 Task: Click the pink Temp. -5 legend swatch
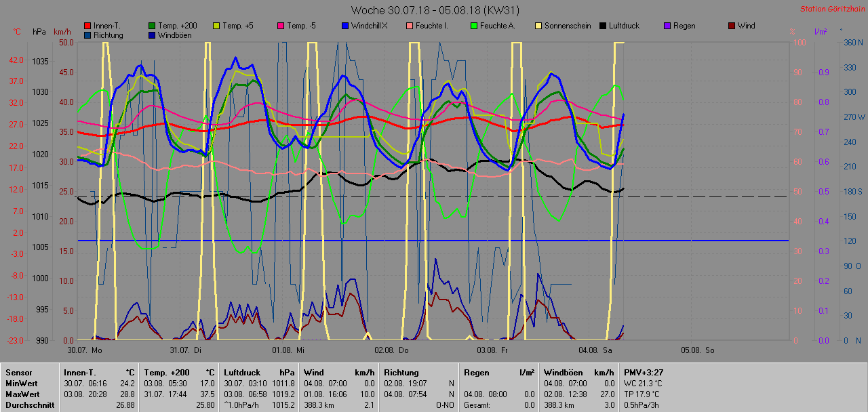281,26
